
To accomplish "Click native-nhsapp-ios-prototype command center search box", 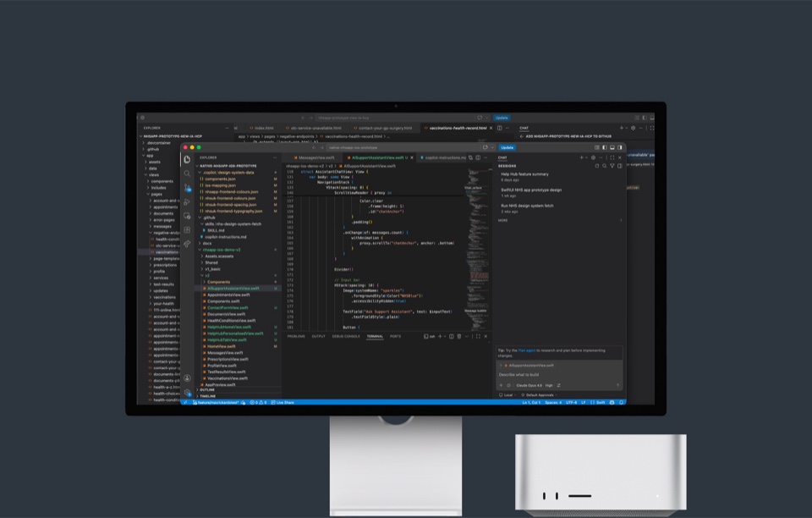I will [403, 147].
